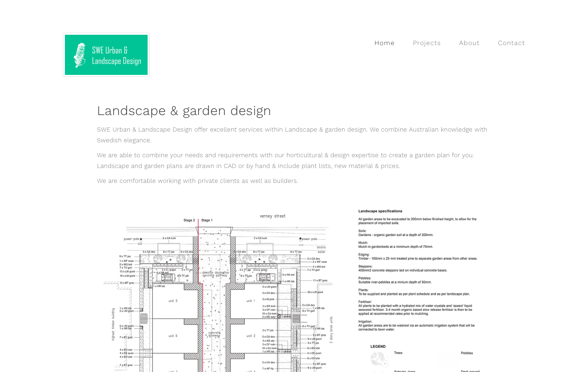Open the Home menu item
588x372 pixels.
(384, 43)
